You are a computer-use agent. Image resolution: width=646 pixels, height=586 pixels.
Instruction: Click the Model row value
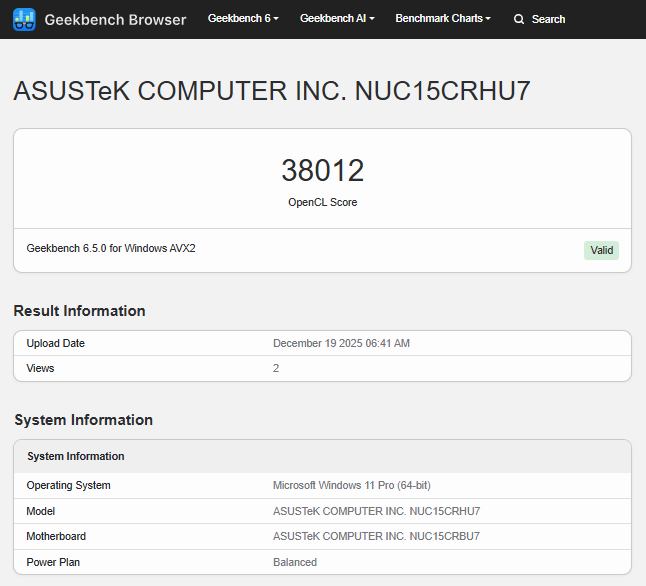[x=376, y=511]
